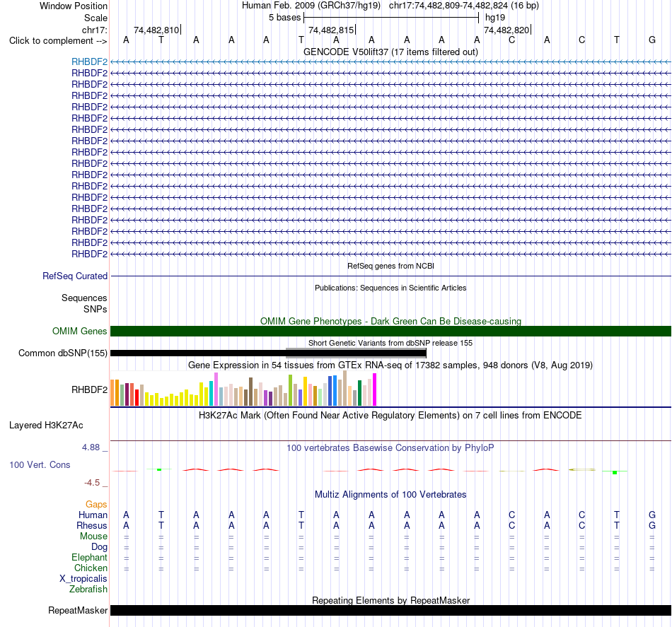The width and height of the screenshot is (672, 627).
Task: Click the Layered H3K27Ac track label
Action: click(46, 426)
